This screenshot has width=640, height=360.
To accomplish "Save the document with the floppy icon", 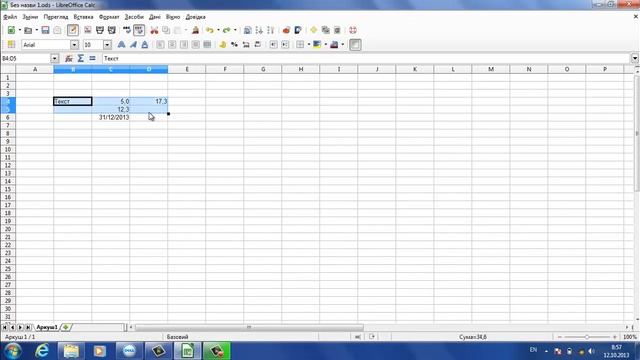I will tap(45, 30).
